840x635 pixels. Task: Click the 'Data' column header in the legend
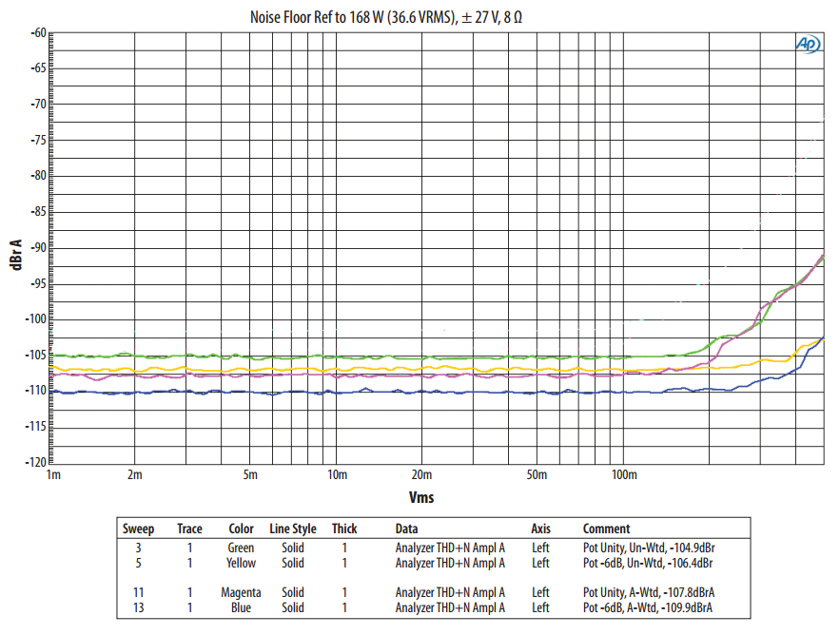coord(407,529)
